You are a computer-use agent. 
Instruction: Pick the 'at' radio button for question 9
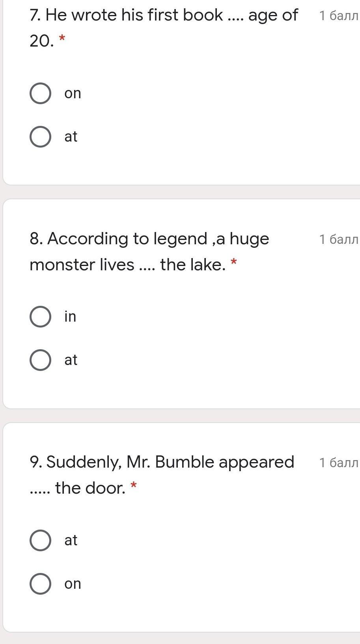[40, 540]
